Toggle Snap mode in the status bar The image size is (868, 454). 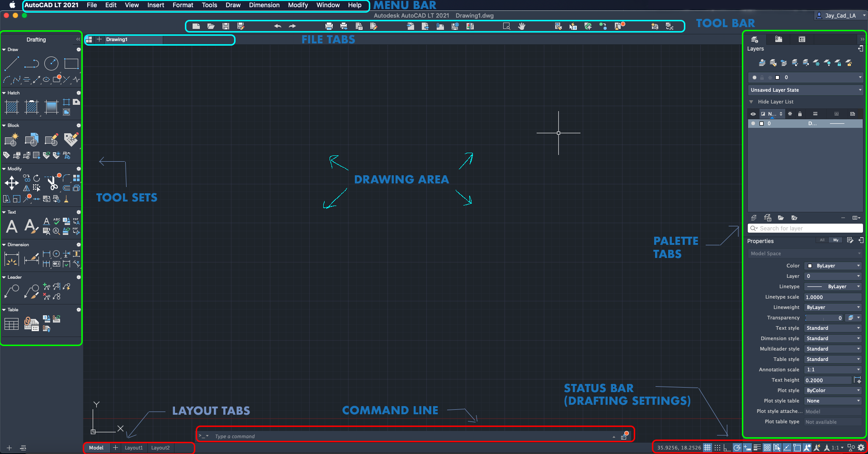[x=717, y=448]
